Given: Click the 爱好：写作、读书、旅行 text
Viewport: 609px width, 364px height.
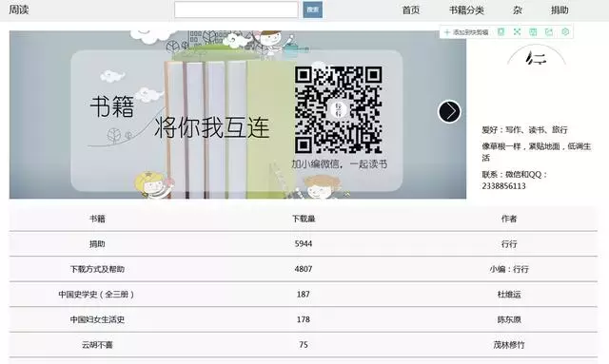Looking at the screenshot, I should pos(524,130).
